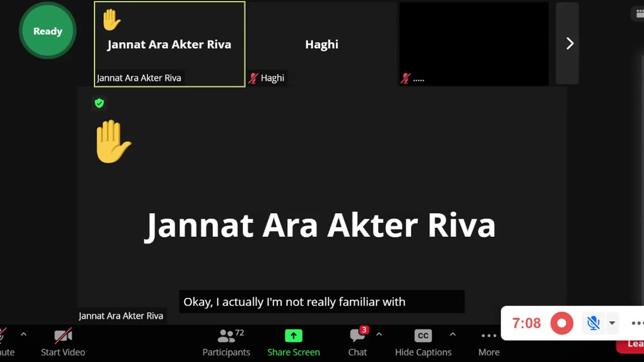The height and width of the screenshot is (362, 644).
Task: Click muted mic icon on dotted-name thumbnail
Action: click(406, 78)
